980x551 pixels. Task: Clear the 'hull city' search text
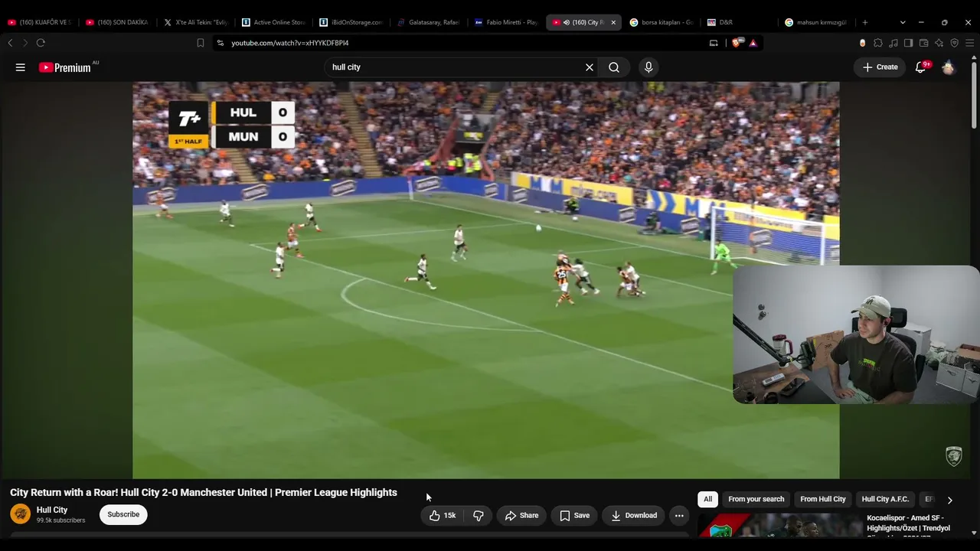[x=590, y=67]
